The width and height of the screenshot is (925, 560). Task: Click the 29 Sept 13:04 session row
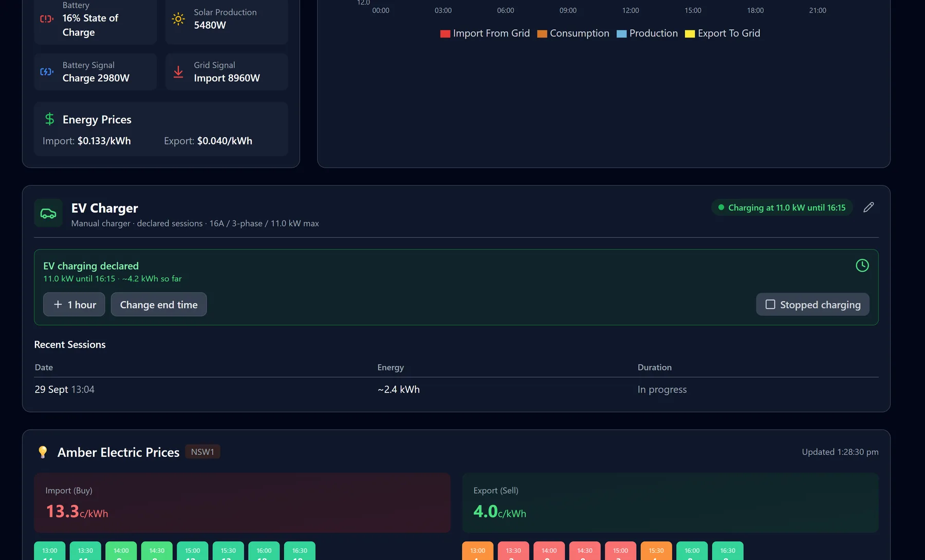[x=456, y=389]
